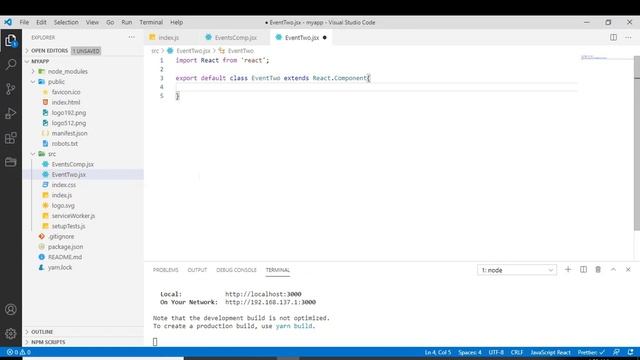Change CRLF end of line setting

coord(517,352)
